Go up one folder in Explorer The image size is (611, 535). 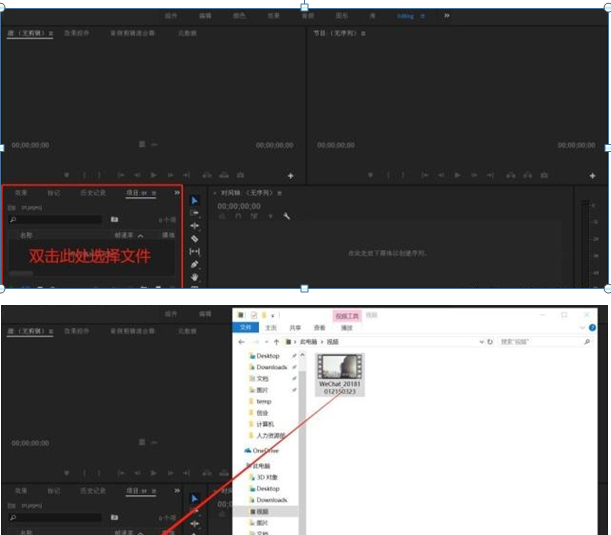click(x=276, y=342)
